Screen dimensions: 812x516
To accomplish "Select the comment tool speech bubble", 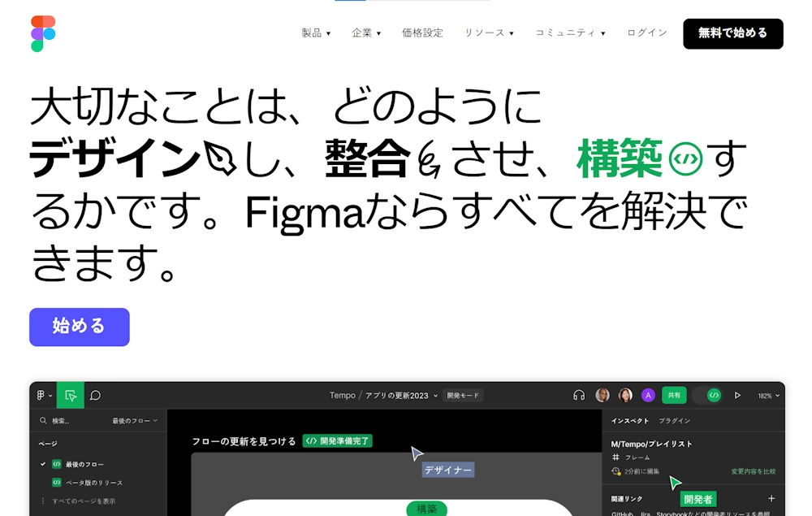I will [95, 396].
